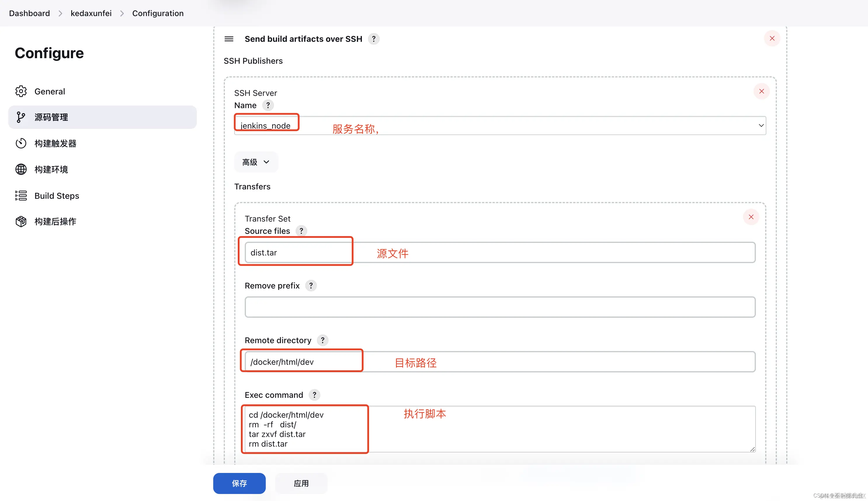Select the Build Steps sidebar icon
The image size is (868, 501).
pos(21,196)
